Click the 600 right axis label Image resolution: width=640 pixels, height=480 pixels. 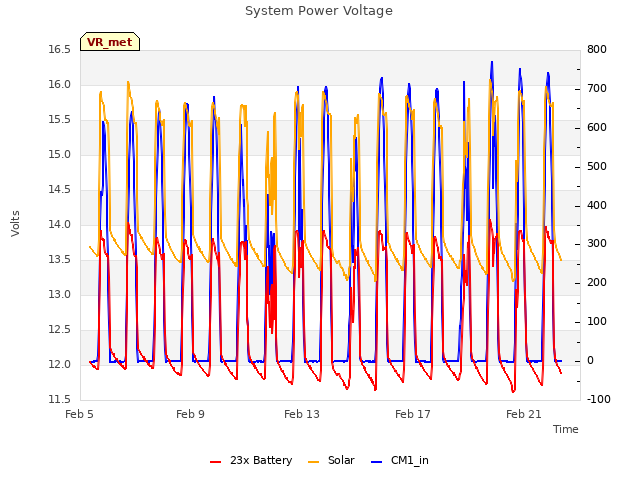pos(597,128)
